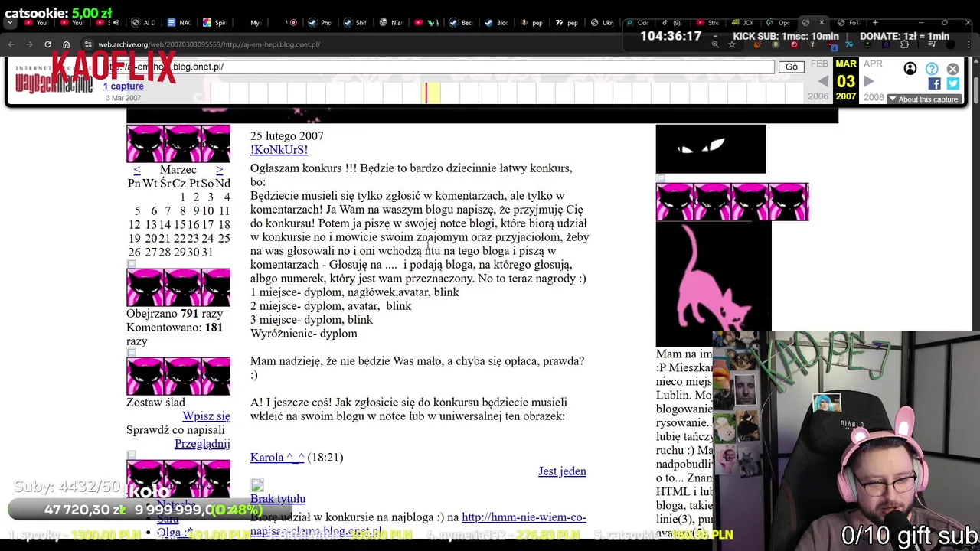Click the Wayback Go button

coord(791,67)
